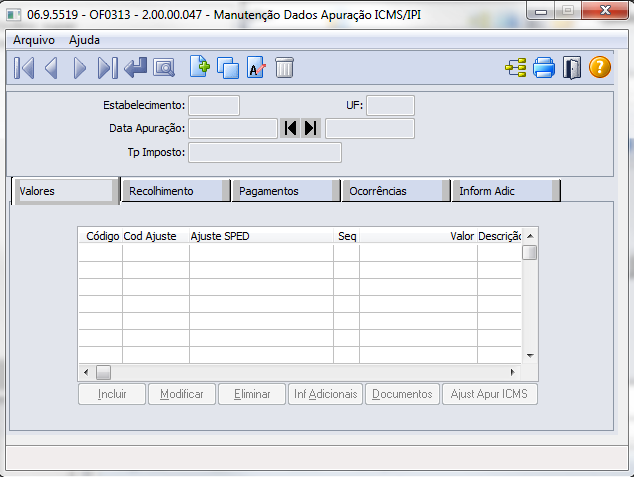Screen dimensions: 634x477
Task: Focus the first Data Apuração field
Action: tap(233, 129)
